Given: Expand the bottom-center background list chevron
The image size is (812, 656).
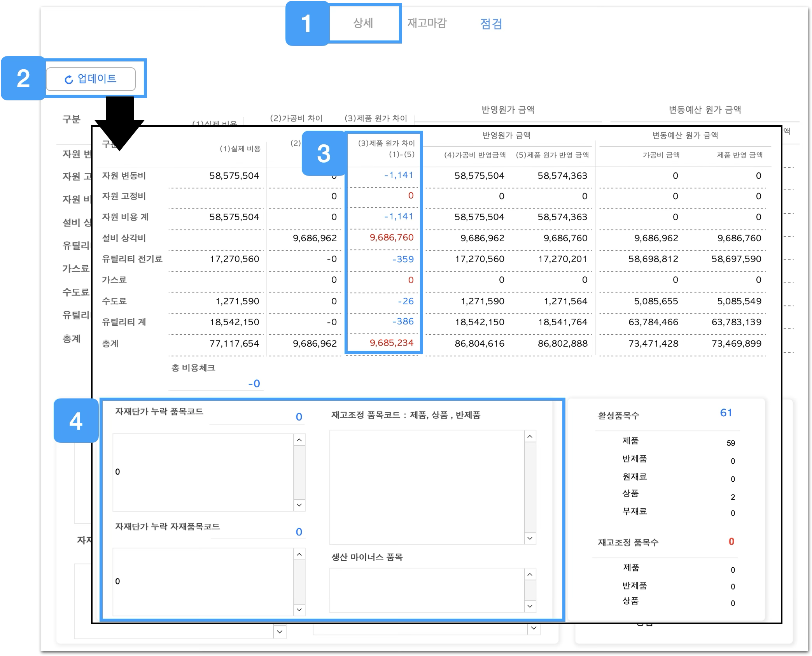Looking at the screenshot, I should [x=534, y=628].
